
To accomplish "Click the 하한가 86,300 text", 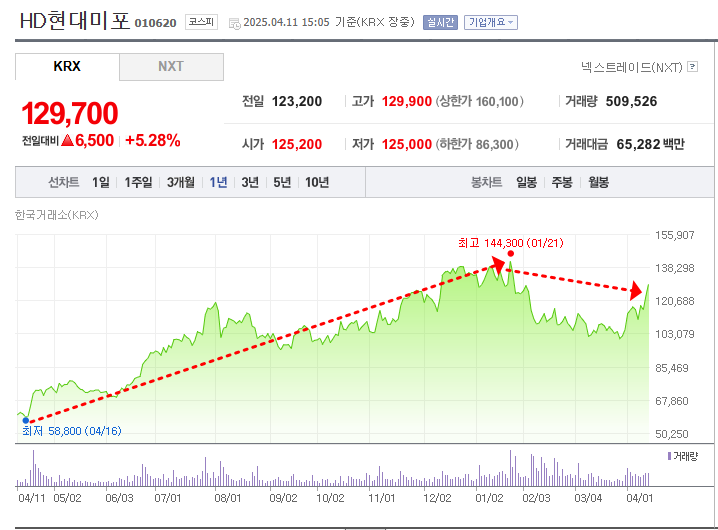I will click(x=477, y=144).
